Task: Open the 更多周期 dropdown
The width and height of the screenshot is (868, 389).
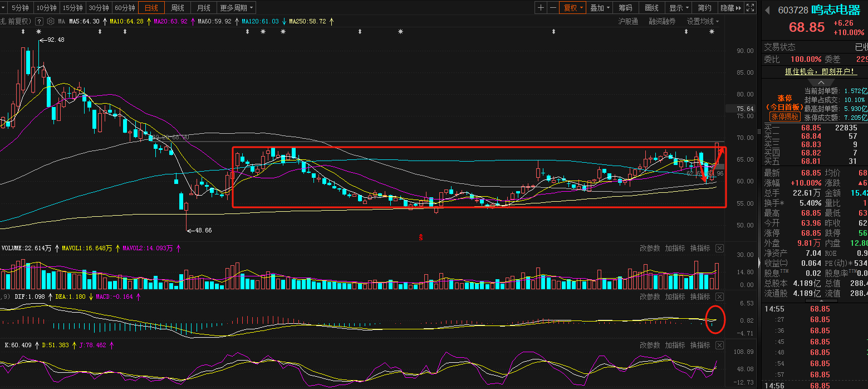Action: (236, 8)
